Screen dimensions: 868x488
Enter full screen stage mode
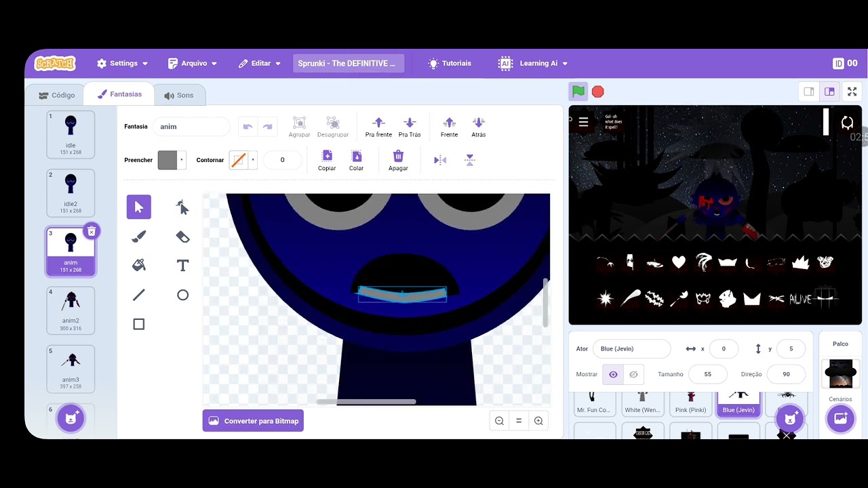tap(852, 91)
